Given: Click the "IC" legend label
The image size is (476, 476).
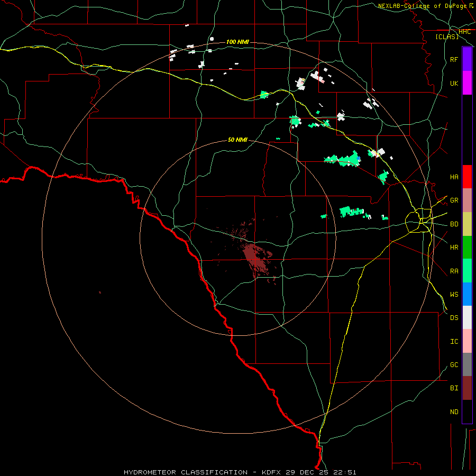Looking at the screenshot, I should point(454,342).
